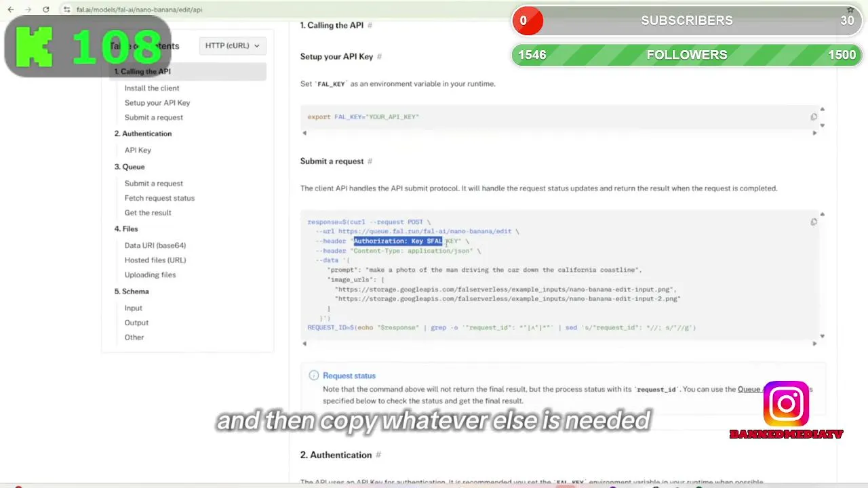Select '3. Queue' in table of contents
The width and height of the screenshot is (868, 488).
(130, 167)
